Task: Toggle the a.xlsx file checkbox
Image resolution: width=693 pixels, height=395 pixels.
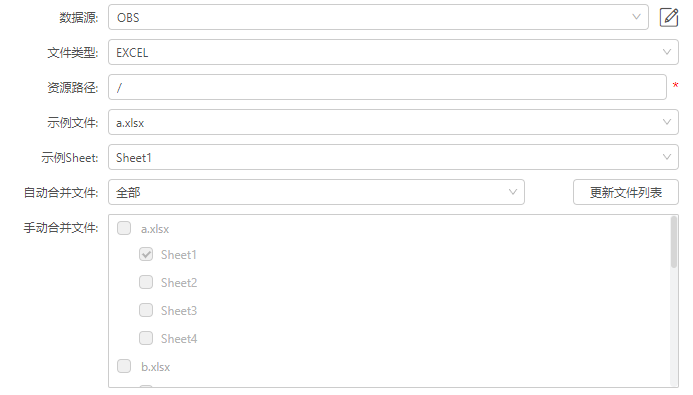Action: click(x=124, y=228)
